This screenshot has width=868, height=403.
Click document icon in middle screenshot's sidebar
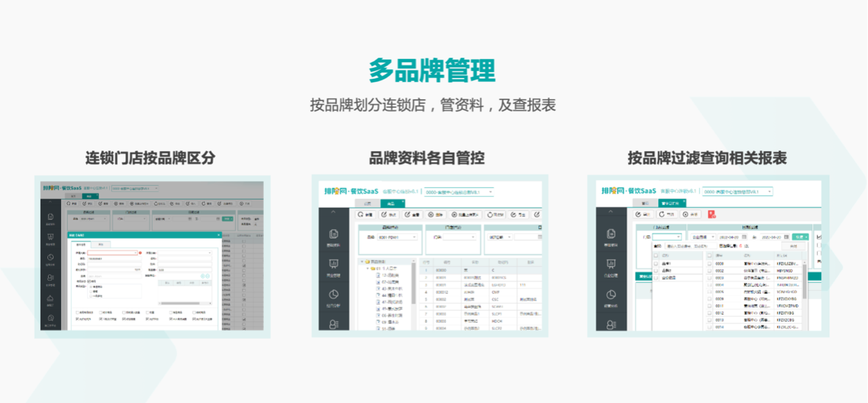333,235
